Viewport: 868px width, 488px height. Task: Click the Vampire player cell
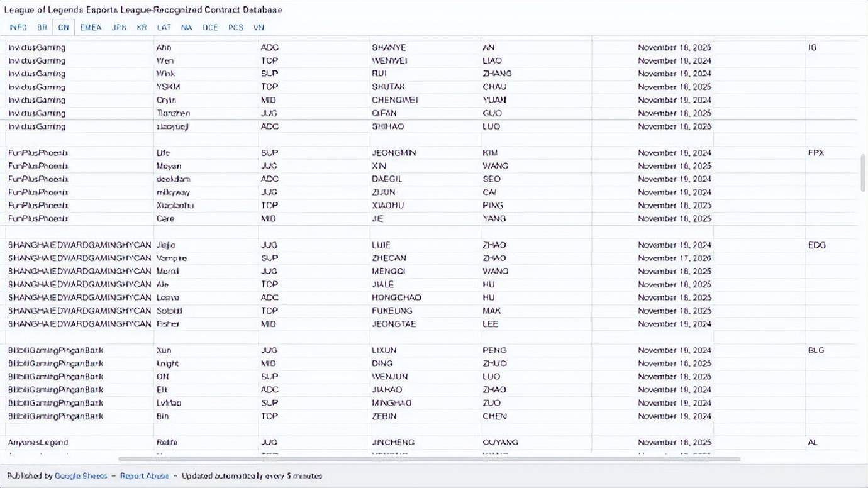click(206, 258)
